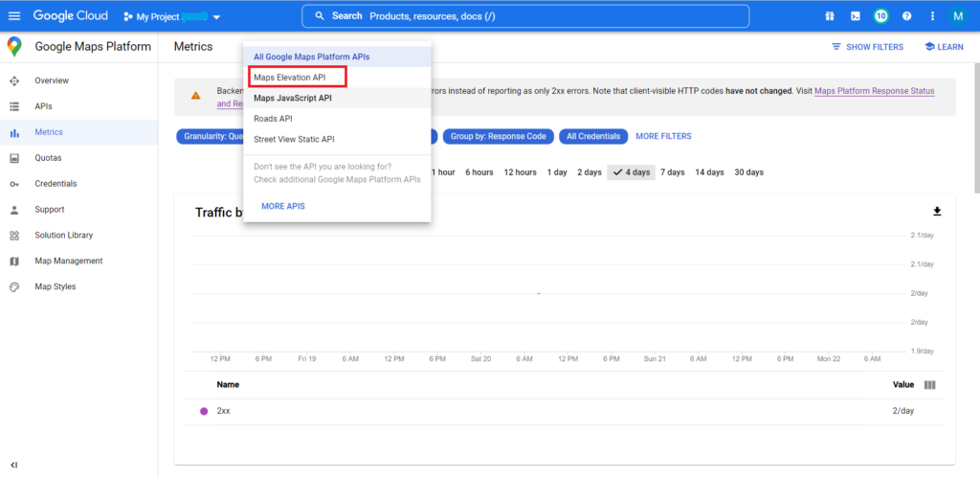980x477 pixels.
Task: Open the My Project selector dropdown
Action: coord(172,17)
